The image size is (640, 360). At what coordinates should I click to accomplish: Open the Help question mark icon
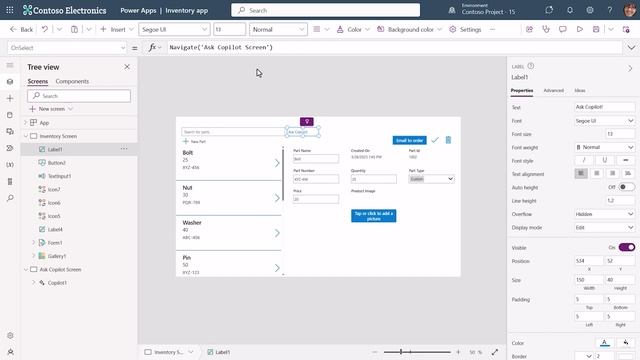click(x=610, y=10)
